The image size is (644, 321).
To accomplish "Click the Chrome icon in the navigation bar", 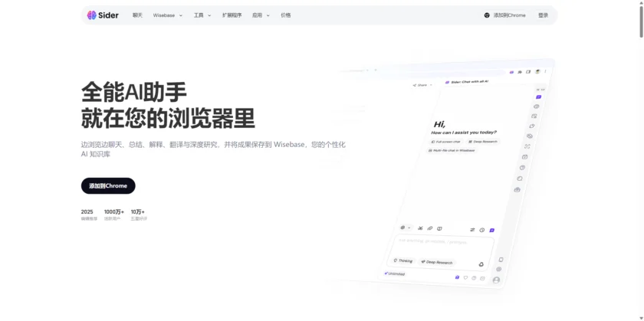I will [x=487, y=15].
